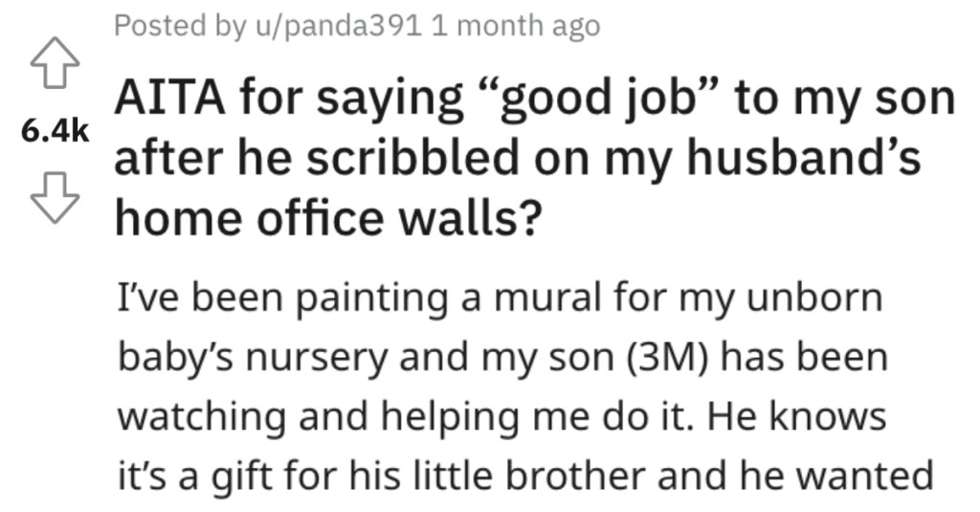Click the word 'AITA' in the title
The height and width of the screenshot is (512, 980).
(x=169, y=99)
